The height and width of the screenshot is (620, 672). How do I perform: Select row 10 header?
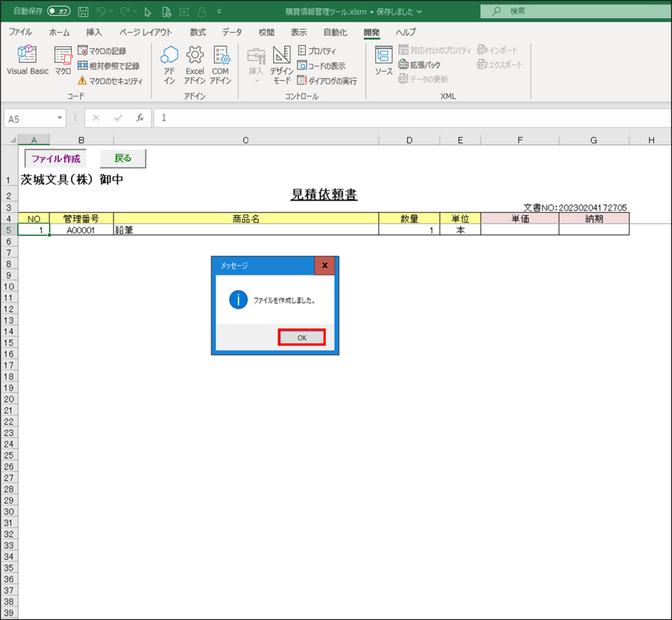(9, 286)
